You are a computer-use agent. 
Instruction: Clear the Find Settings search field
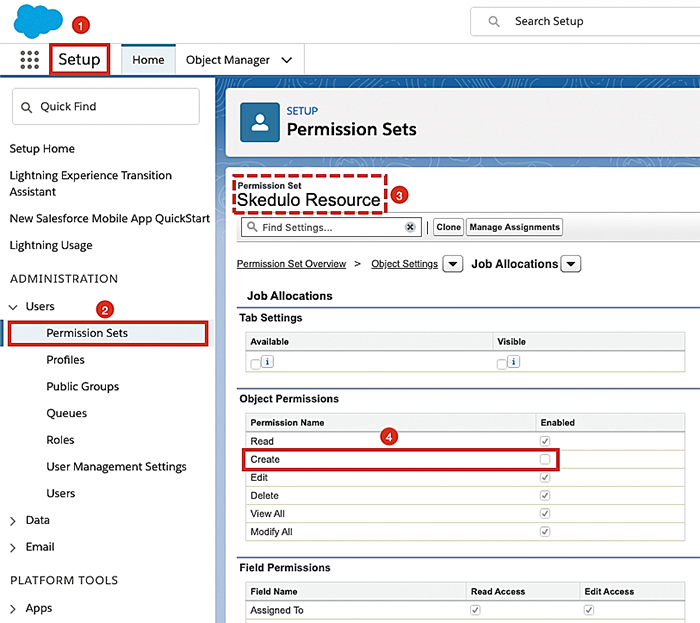[410, 227]
